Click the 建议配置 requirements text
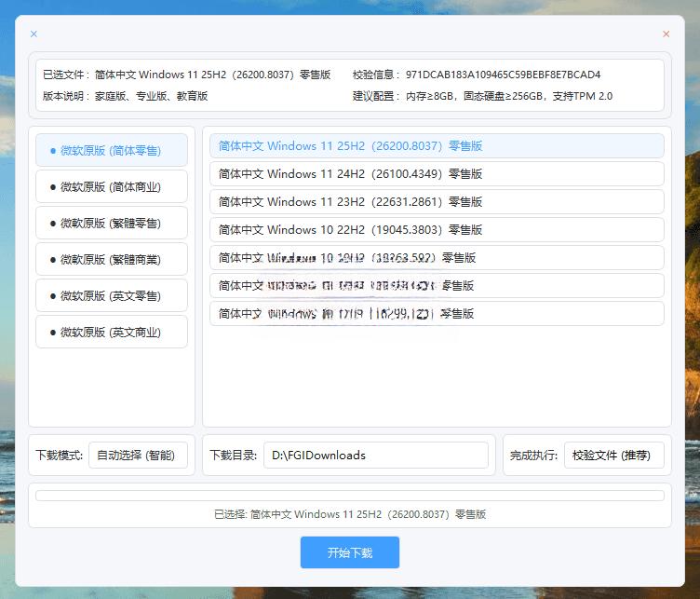This screenshot has width=700, height=599. [509, 96]
